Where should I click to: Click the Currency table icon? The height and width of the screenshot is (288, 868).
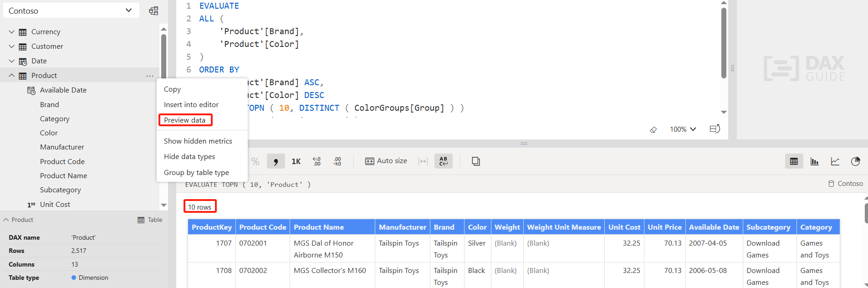pyautogui.click(x=23, y=32)
